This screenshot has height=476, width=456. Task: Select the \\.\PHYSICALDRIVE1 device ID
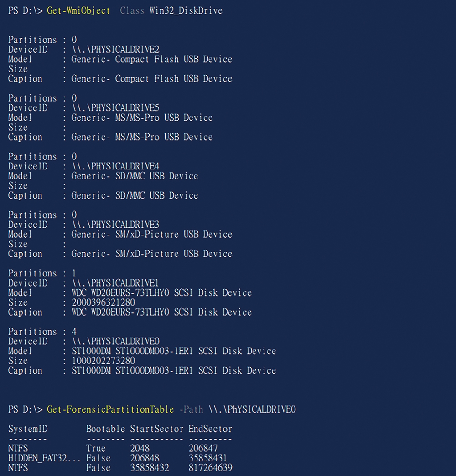coord(115,282)
